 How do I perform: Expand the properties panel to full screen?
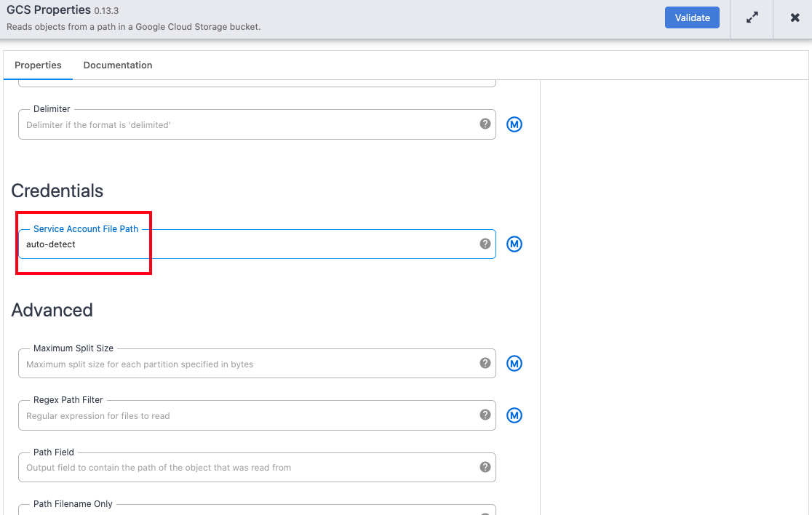[752, 18]
